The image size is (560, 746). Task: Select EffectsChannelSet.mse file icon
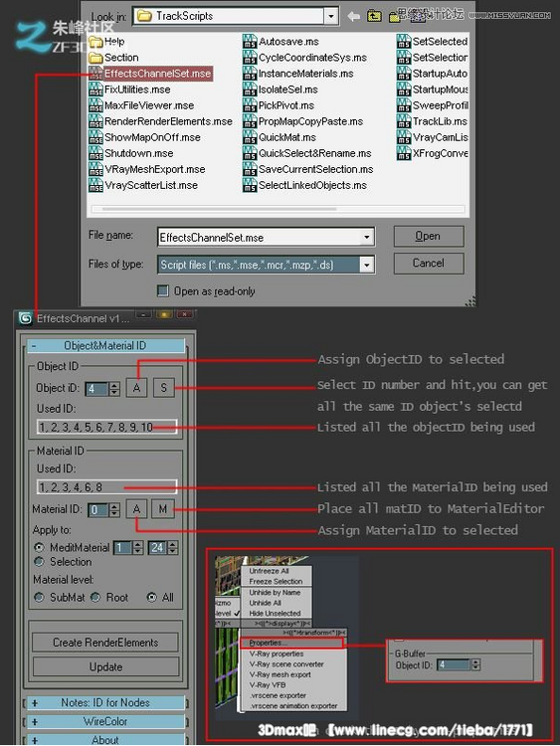(96, 74)
